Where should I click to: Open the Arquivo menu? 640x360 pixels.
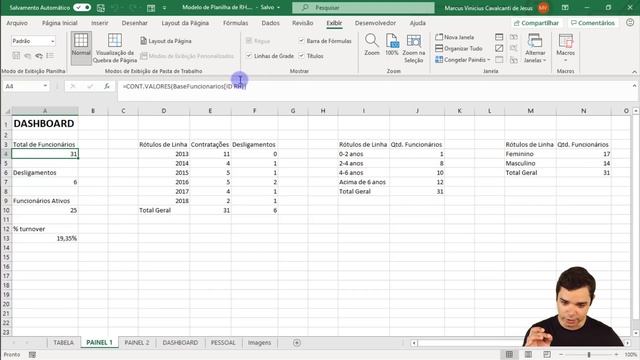17,23
